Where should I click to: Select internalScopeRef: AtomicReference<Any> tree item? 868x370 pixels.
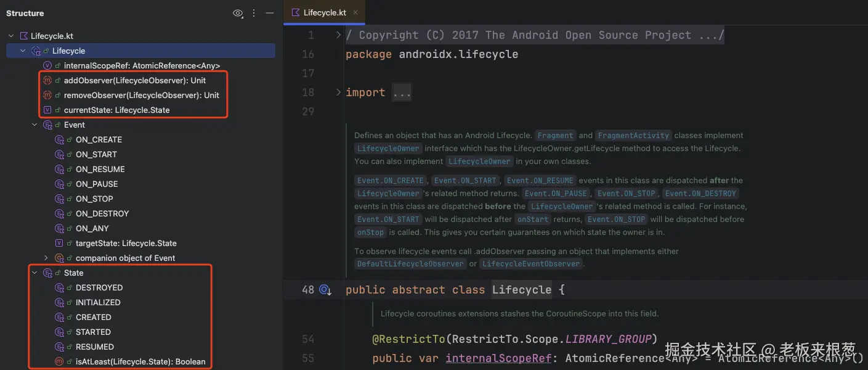142,65
